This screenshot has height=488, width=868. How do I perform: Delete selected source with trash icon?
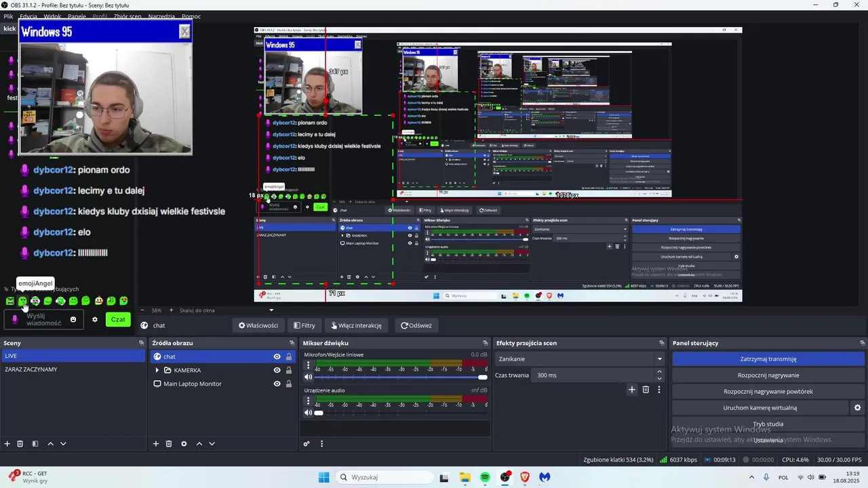pyautogui.click(x=169, y=444)
